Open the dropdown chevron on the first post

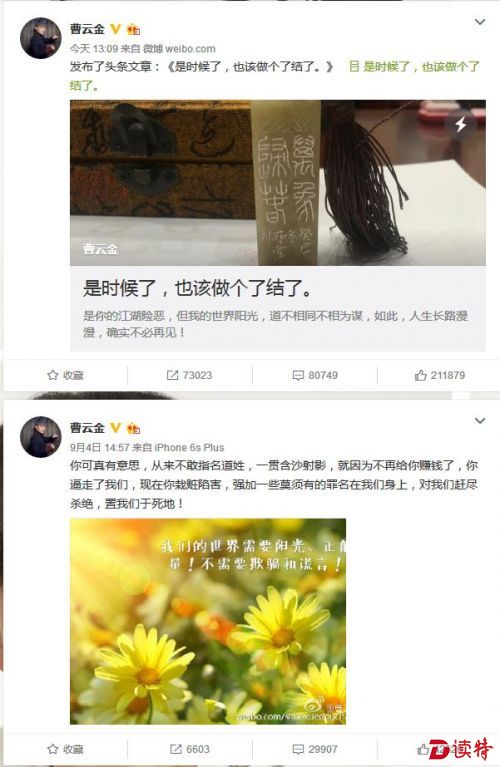(480, 22)
